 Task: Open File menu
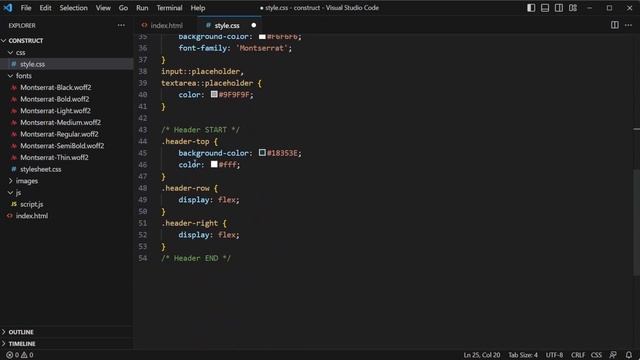pyautogui.click(x=26, y=8)
